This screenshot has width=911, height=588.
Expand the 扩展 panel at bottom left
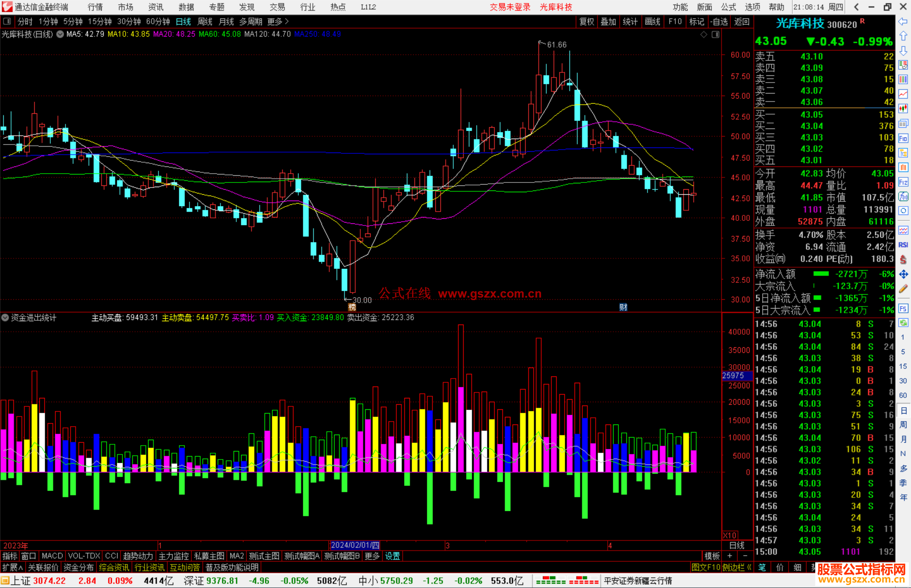13,567
